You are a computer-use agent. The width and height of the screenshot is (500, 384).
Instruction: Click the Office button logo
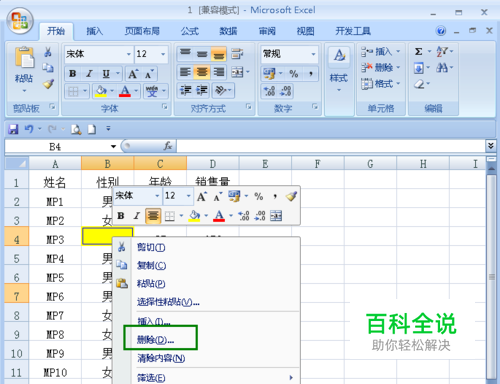[x=20, y=21]
